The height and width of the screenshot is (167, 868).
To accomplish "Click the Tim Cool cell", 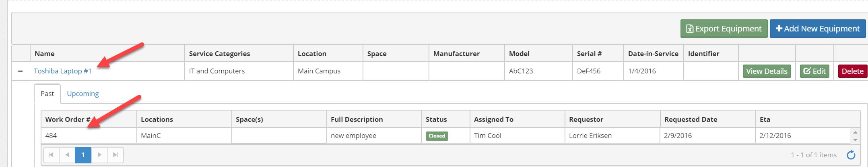I will [x=518, y=136].
